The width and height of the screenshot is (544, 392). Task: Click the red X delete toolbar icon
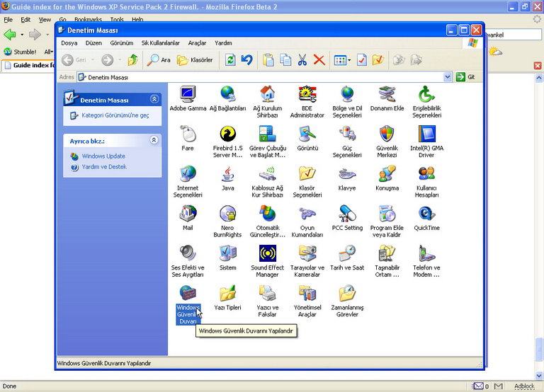(319, 60)
